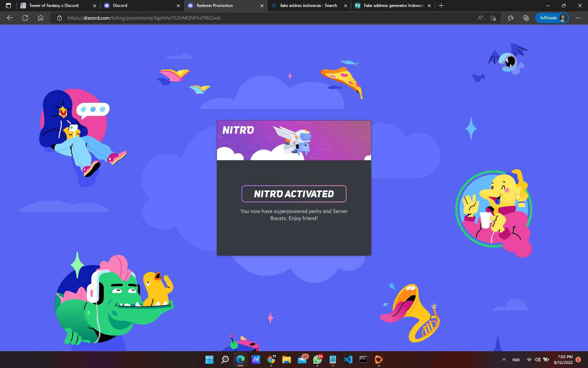Open the Collections panel
The width and height of the screenshot is (588, 368).
[x=526, y=18]
